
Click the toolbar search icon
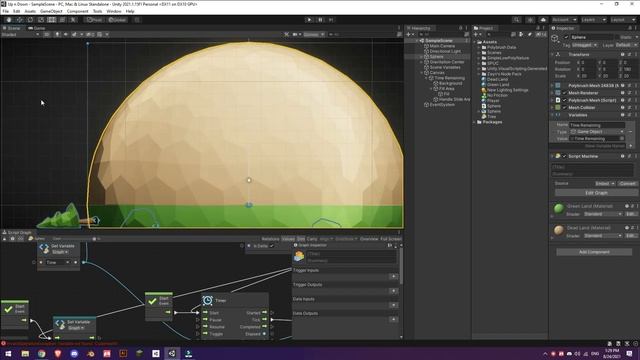[x=517, y=20]
